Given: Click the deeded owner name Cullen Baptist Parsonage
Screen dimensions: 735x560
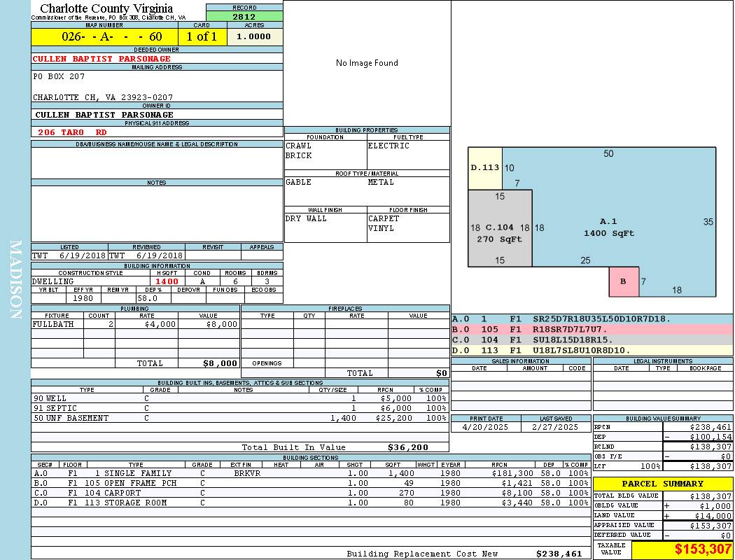Looking at the screenshot, I should pyautogui.click(x=101, y=59).
